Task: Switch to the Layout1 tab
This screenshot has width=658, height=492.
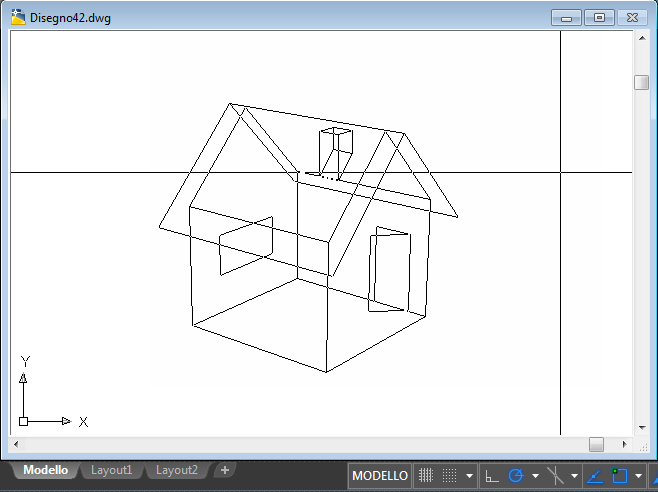Action: [111, 470]
